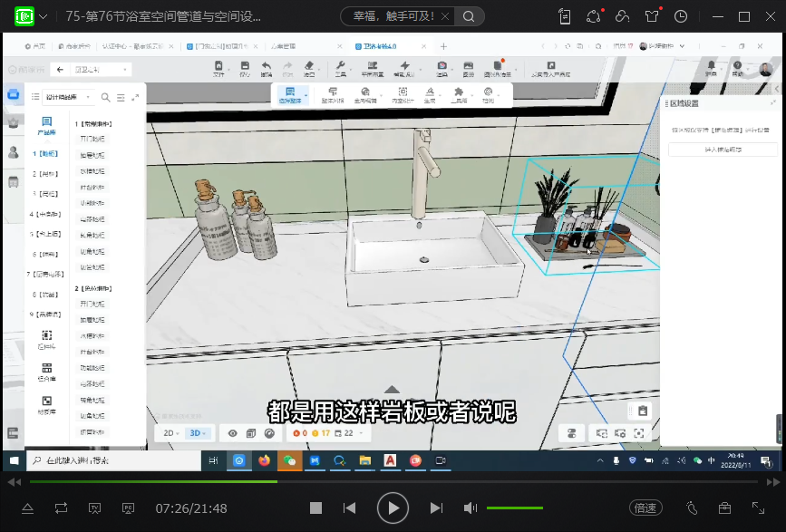
Task: Click the undo arrow in toolbar
Action: (266, 68)
